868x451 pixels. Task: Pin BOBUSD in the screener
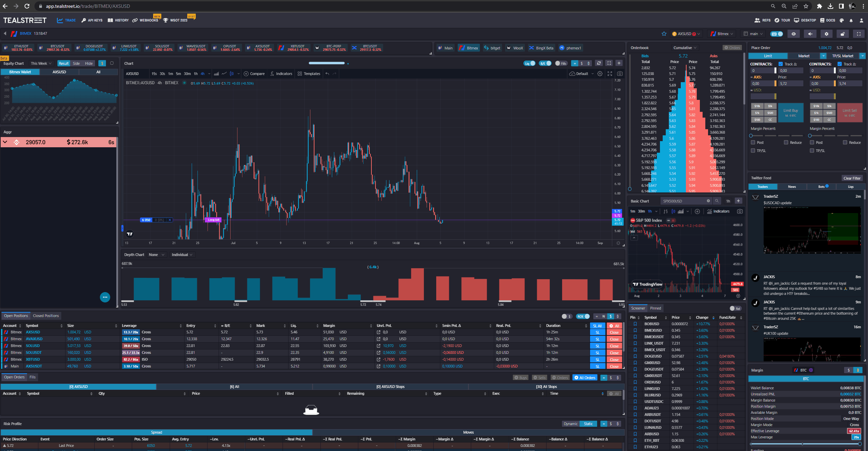[635, 324]
